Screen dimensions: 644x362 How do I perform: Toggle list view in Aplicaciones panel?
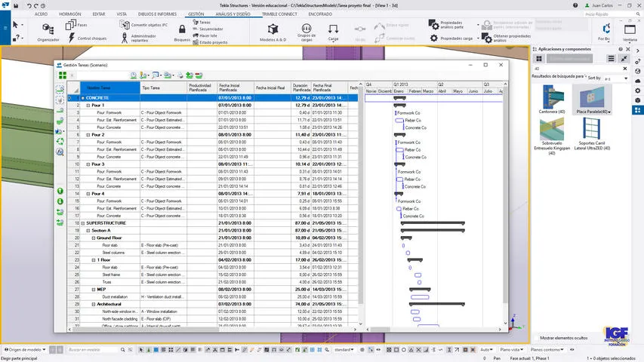click(x=611, y=59)
